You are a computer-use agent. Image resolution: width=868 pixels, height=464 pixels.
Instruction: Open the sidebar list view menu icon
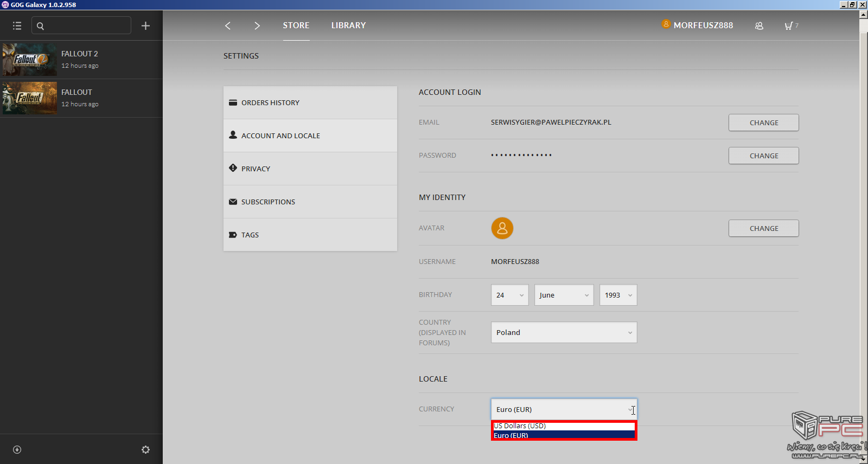(x=17, y=25)
